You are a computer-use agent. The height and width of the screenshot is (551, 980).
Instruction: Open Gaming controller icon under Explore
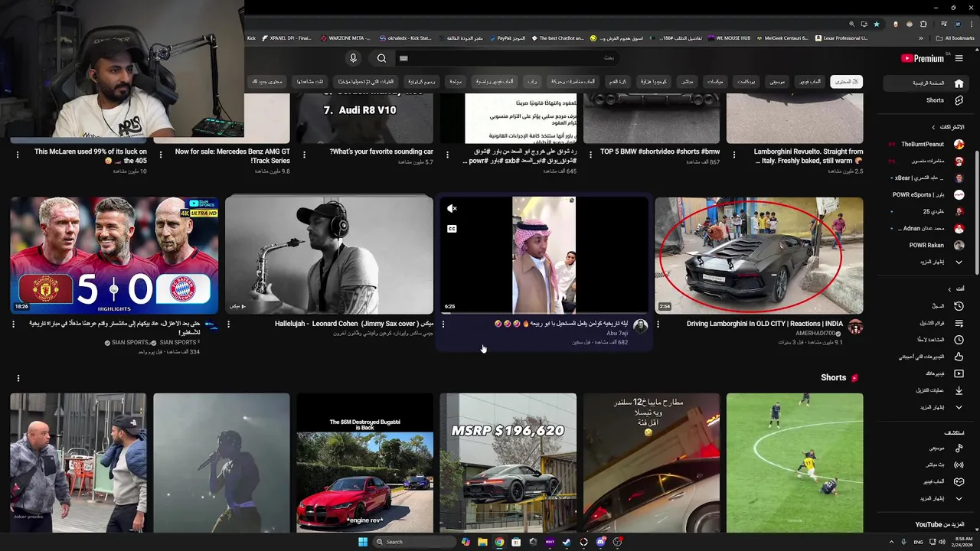tap(959, 481)
